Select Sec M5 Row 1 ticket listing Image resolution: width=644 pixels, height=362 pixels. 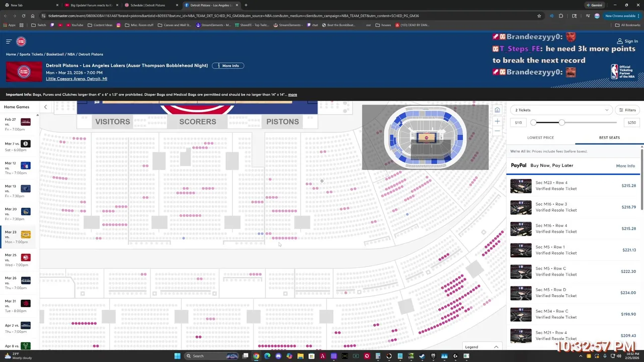pos(574,250)
